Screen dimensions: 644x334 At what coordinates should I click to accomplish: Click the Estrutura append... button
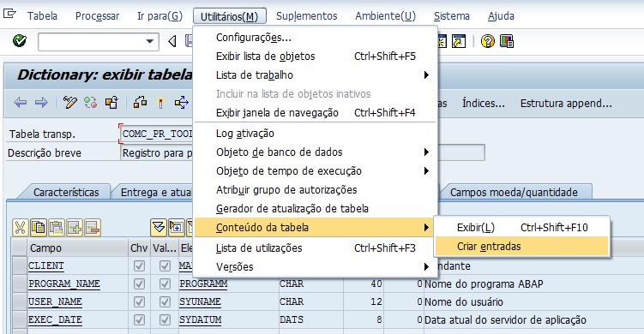click(x=566, y=103)
